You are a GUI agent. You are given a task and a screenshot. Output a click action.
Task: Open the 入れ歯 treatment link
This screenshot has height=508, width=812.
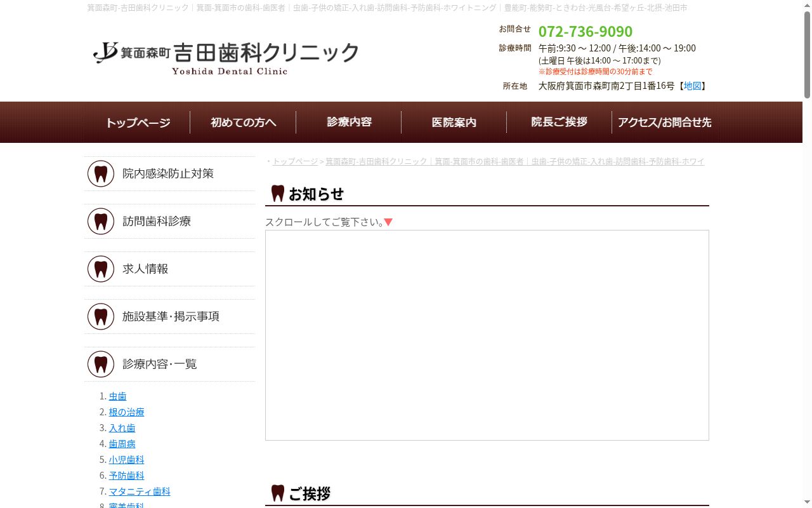pyautogui.click(x=122, y=428)
